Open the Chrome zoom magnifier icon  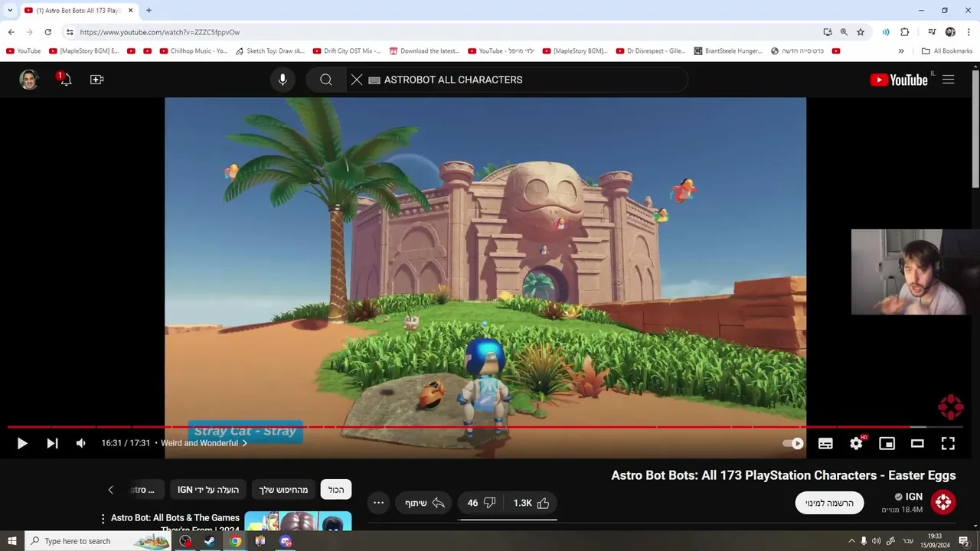844,32
